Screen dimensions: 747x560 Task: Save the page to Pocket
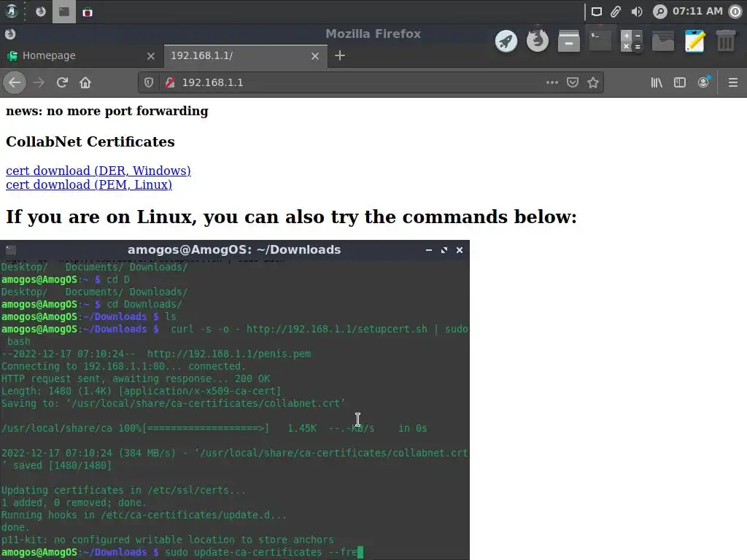tap(573, 82)
